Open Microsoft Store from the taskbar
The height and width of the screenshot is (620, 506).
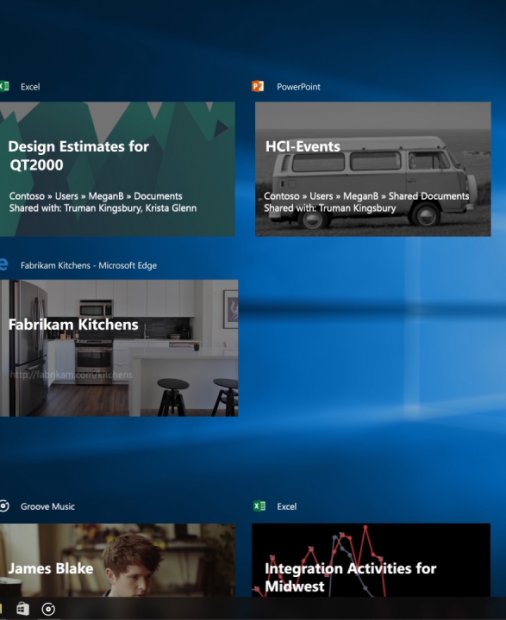[x=23, y=609]
